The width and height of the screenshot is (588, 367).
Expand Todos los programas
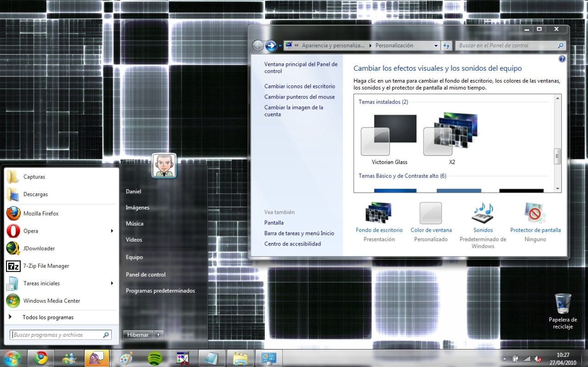(x=60, y=317)
